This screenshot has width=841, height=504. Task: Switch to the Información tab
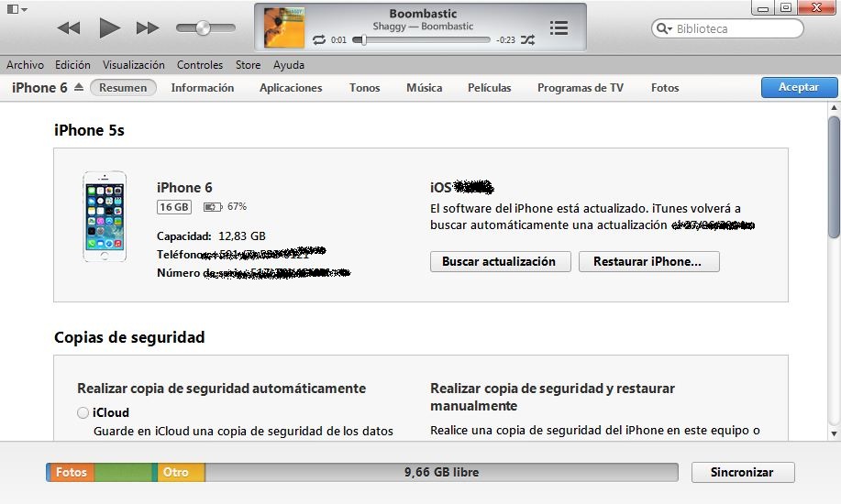coord(202,87)
